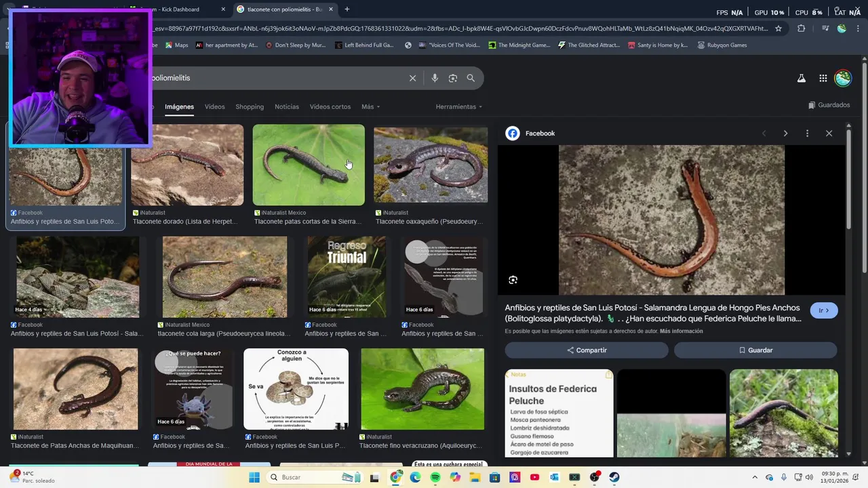Open three-dot options in preview panel
Image resolution: width=868 pixels, height=488 pixels.
[x=807, y=134]
